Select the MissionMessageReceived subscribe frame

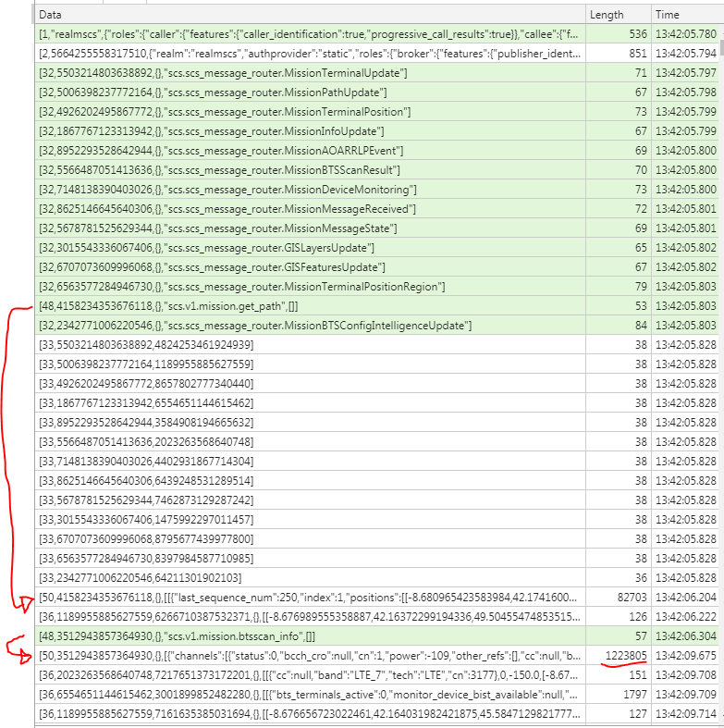coord(376,209)
